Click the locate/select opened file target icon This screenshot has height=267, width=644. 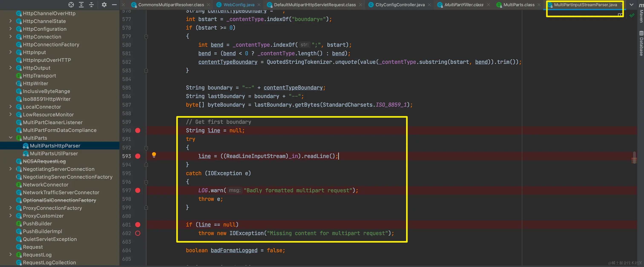click(71, 4)
